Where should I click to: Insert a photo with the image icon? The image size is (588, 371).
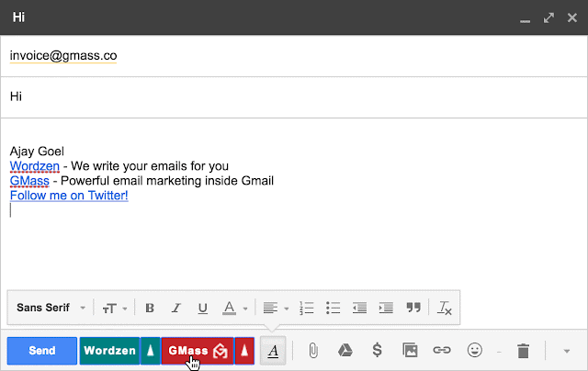[x=410, y=351]
